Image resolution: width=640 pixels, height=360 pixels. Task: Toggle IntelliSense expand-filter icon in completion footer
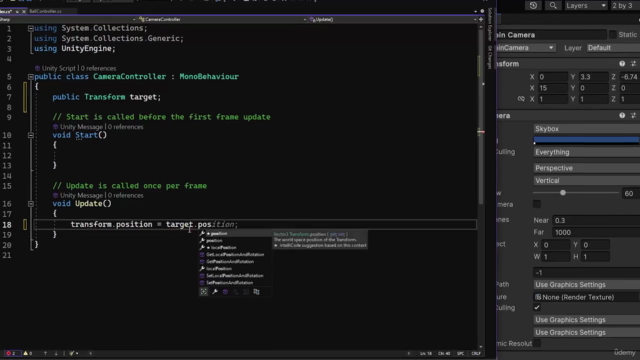[204, 292]
